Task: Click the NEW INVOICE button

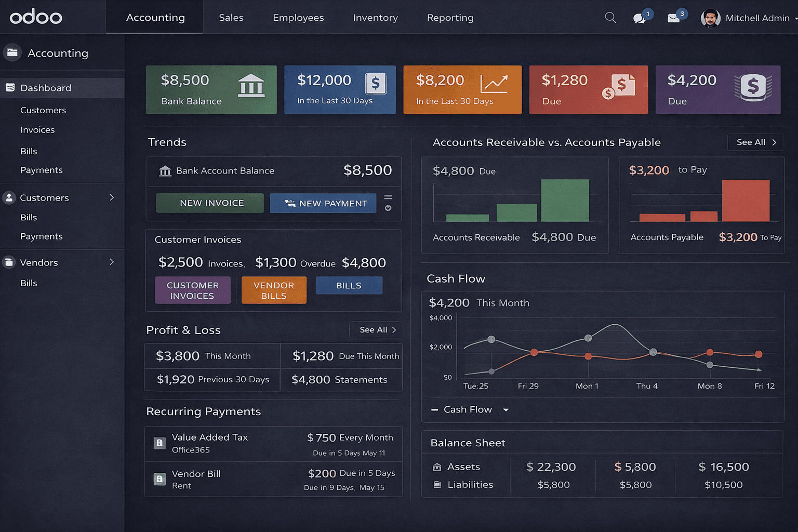Action: 210,203
